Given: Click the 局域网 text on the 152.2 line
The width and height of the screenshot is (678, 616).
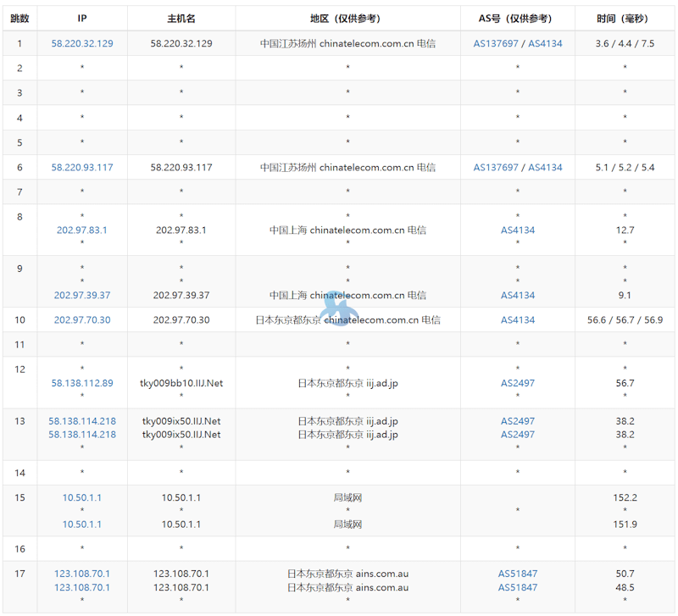Looking at the screenshot, I should click(x=347, y=498).
